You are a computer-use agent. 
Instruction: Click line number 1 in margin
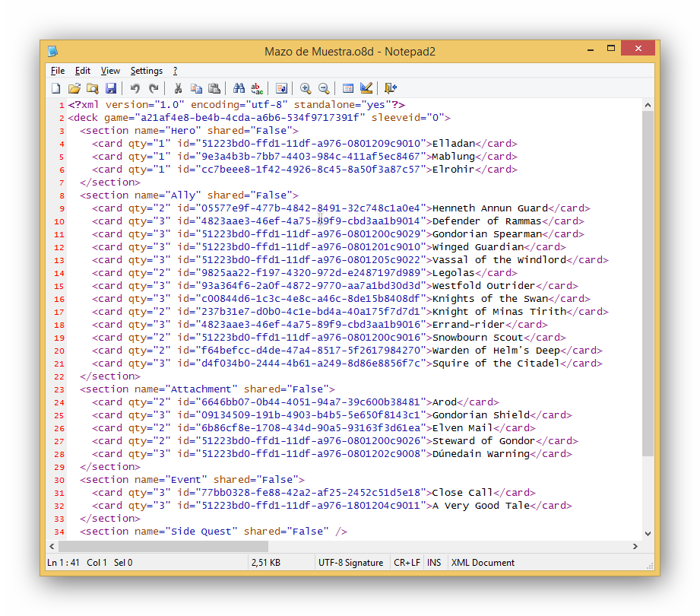click(x=62, y=106)
